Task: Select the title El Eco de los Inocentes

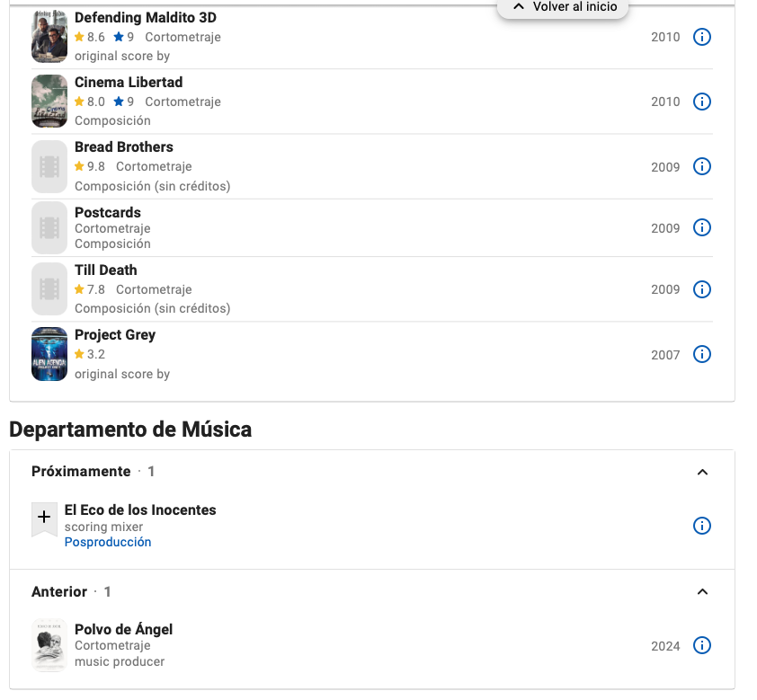Action: click(x=139, y=509)
